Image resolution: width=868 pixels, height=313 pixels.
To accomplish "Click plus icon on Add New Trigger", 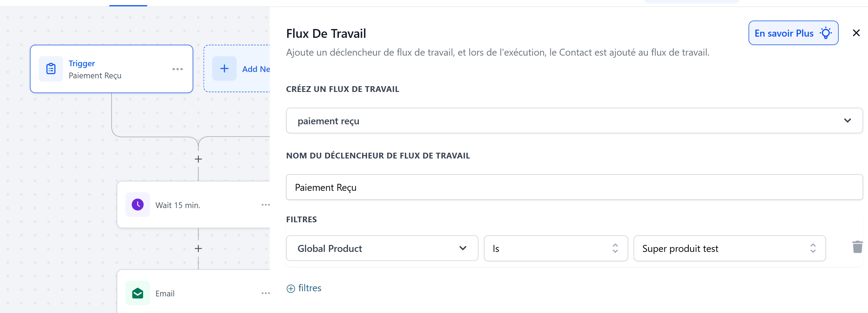I will pos(224,69).
